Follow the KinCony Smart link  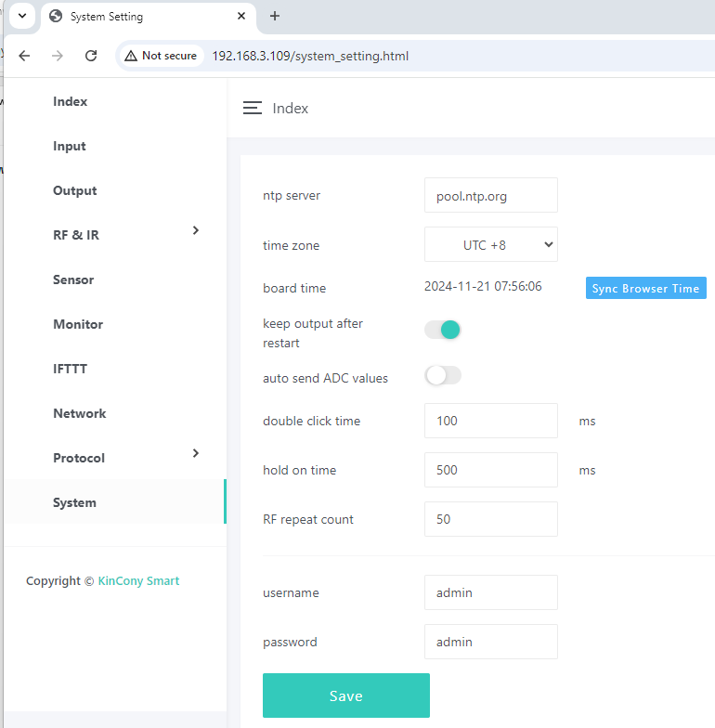pyautogui.click(x=138, y=580)
